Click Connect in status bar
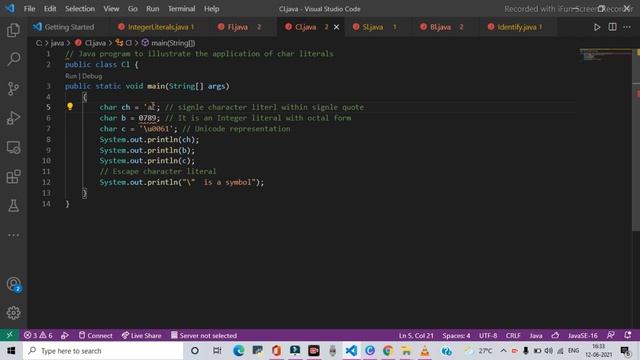Screen dimensions: 640x360 click(x=95, y=336)
